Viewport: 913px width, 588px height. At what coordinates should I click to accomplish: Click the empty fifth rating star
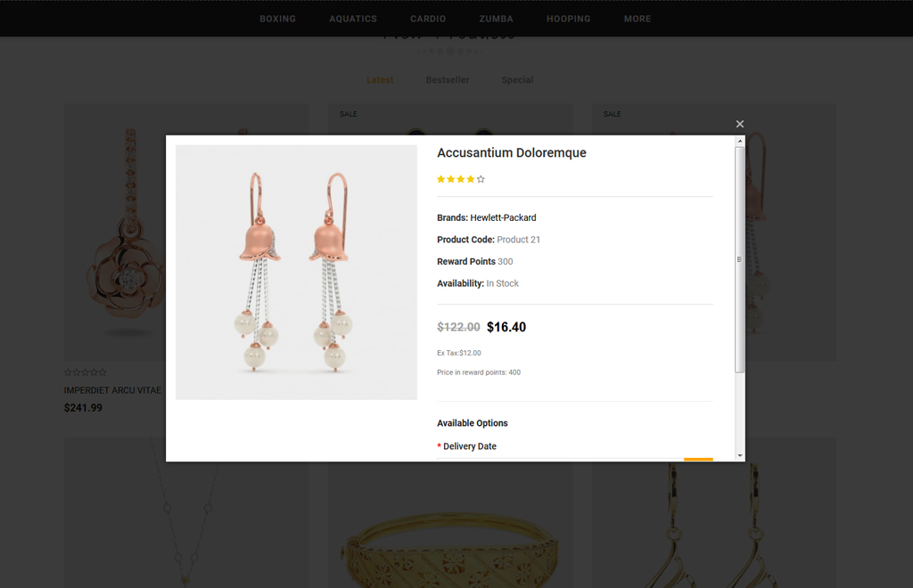pyautogui.click(x=481, y=179)
